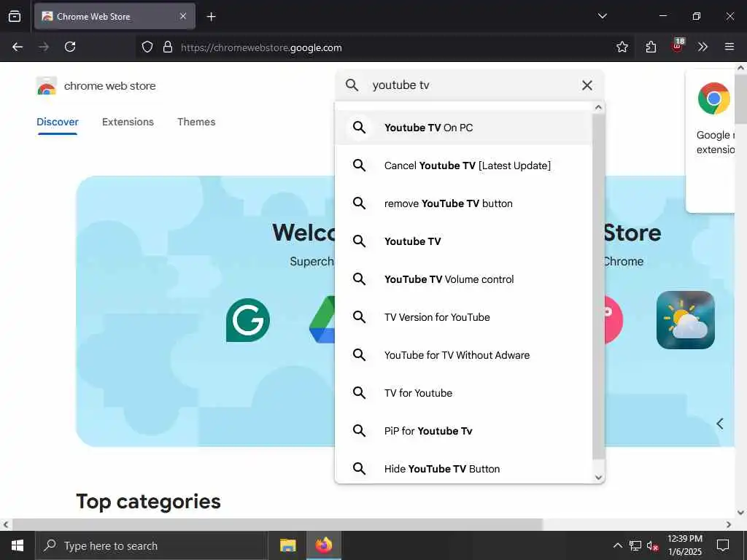Open the notification center icon

(723, 545)
